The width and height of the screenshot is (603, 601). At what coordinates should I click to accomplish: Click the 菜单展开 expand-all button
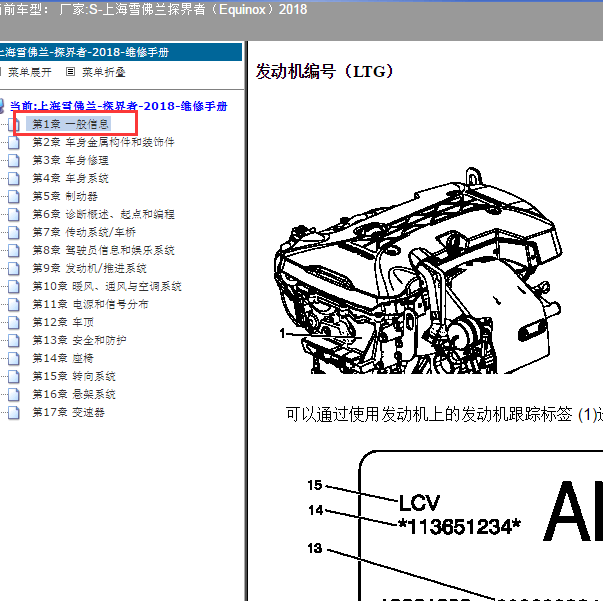(x=30, y=72)
